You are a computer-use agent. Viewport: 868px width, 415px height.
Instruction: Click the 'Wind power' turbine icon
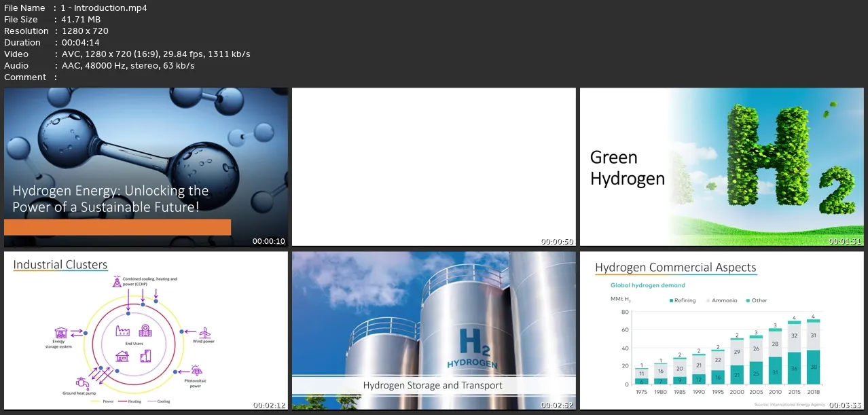(x=204, y=332)
